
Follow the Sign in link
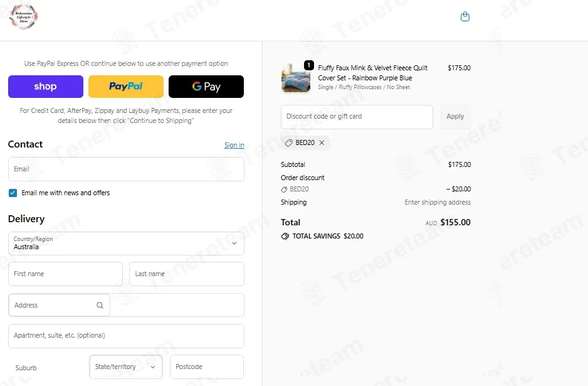234,145
